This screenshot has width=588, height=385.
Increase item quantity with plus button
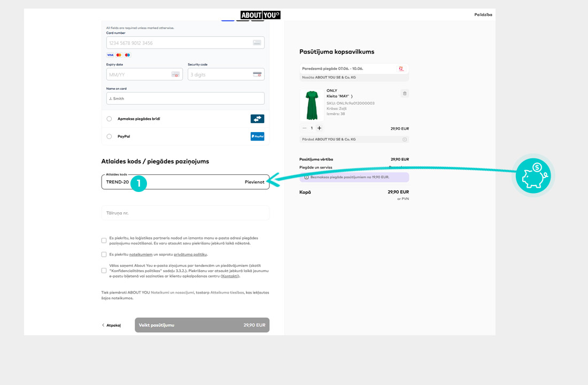click(x=319, y=128)
